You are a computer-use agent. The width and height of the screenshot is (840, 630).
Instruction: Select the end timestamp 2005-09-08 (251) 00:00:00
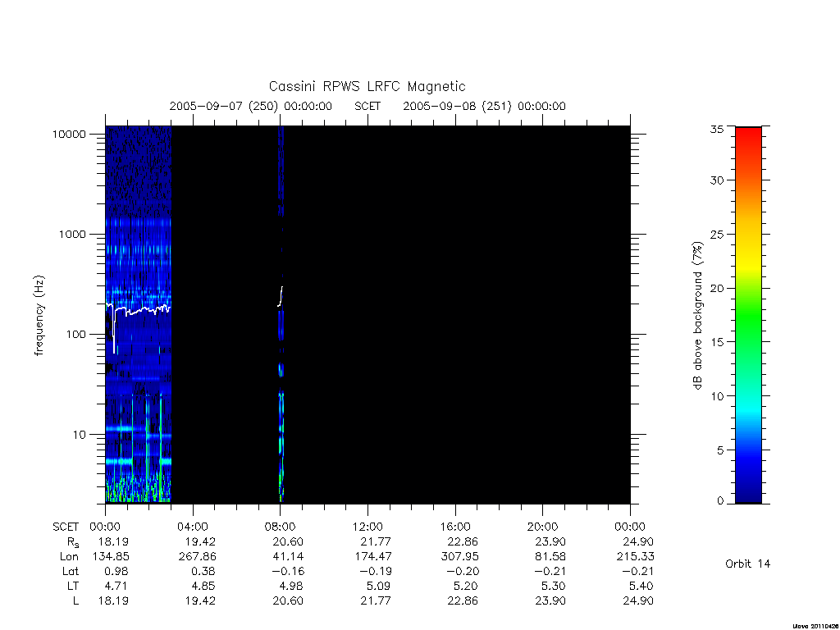pos(484,106)
